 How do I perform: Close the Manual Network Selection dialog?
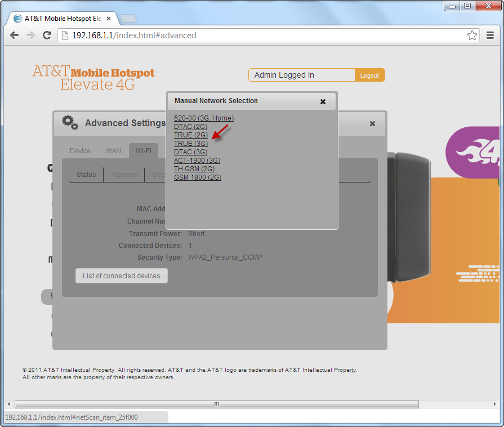(323, 101)
